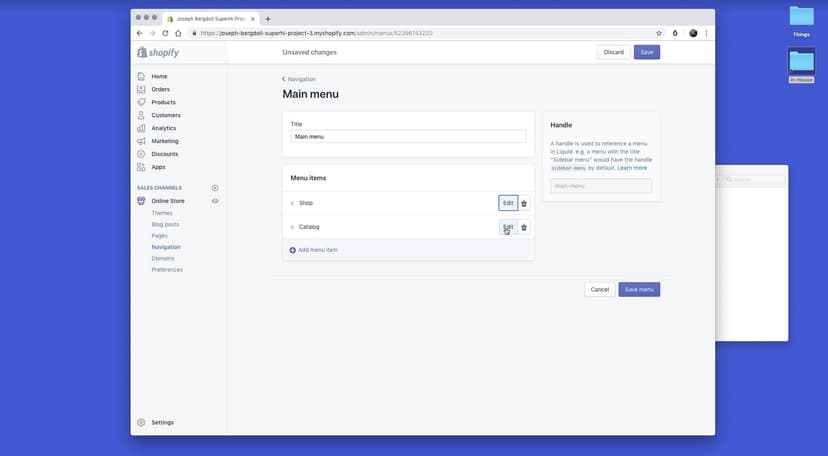Open the Learn more link
The image size is (828, 456).
click(632, 168)
